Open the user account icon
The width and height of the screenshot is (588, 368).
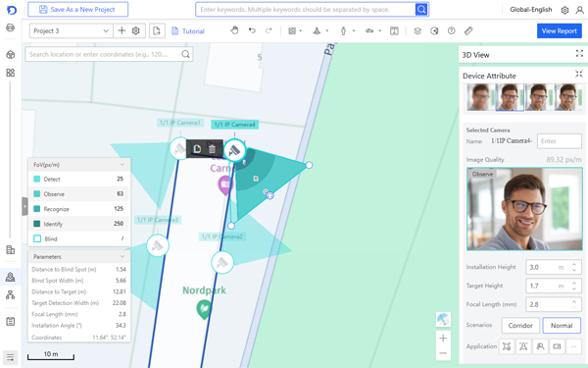pos(579,10)
